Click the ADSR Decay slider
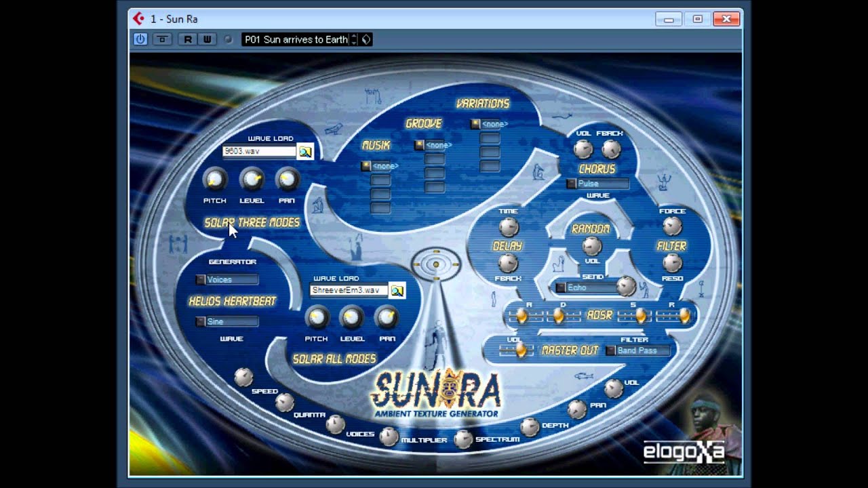 coord(564,316)
